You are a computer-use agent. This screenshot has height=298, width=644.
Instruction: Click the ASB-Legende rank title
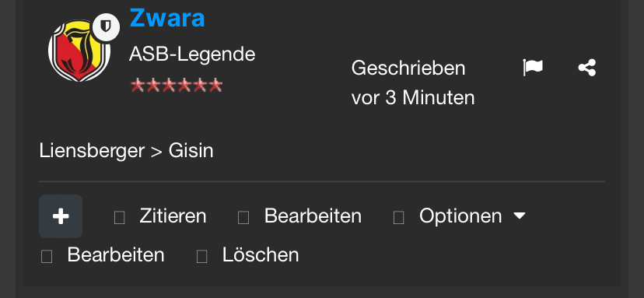click(192, 54)
